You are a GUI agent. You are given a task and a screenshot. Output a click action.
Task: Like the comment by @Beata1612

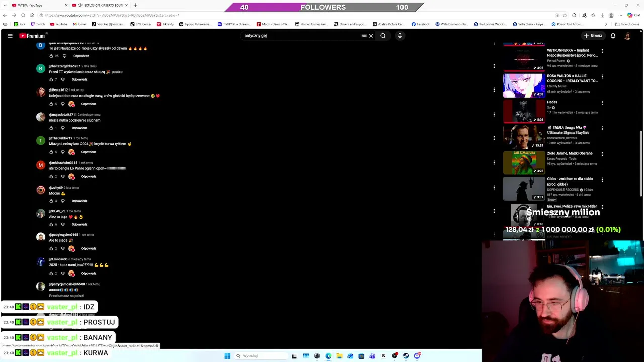pyautogui.click(x=51, y=104)
